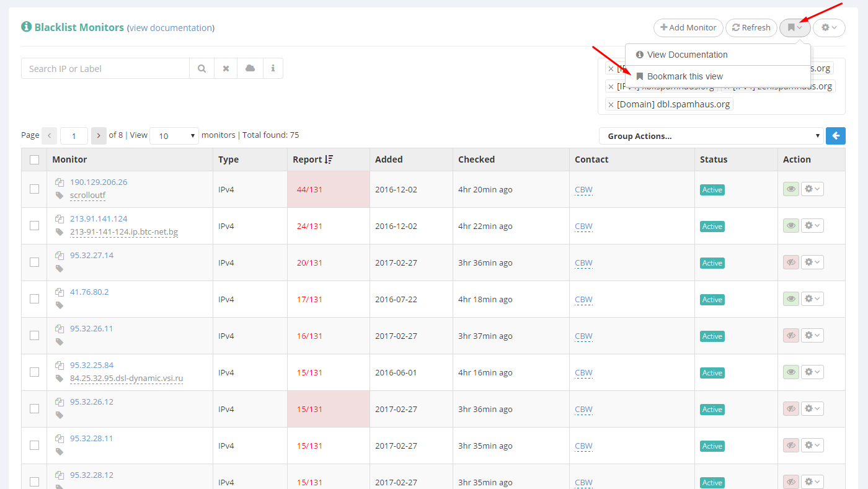Click the info icon before Blacklist Monitors title
Screen dimensions: 868x489
pyautogui.click(x=26, y=27)
